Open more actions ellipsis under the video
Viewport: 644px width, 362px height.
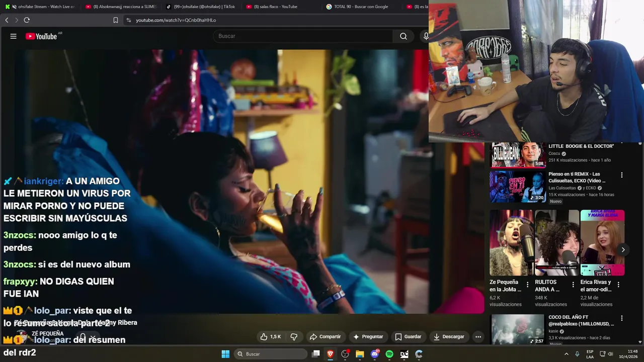click(x=478, y=337)
